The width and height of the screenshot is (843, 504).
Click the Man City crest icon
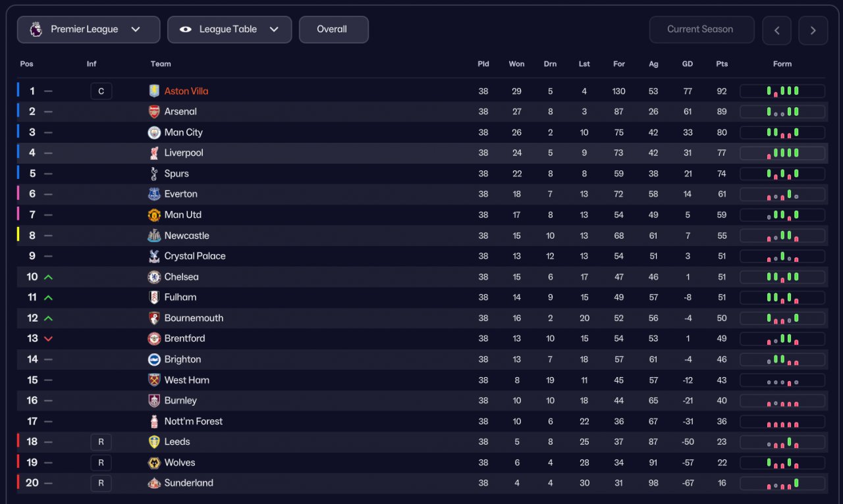154,132
